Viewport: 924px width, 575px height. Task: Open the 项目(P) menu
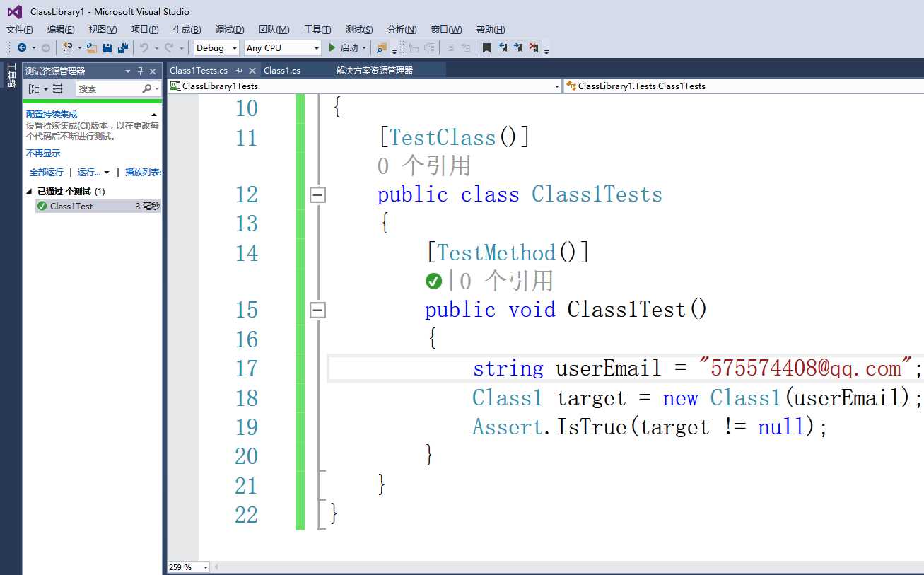pos(145,29)
